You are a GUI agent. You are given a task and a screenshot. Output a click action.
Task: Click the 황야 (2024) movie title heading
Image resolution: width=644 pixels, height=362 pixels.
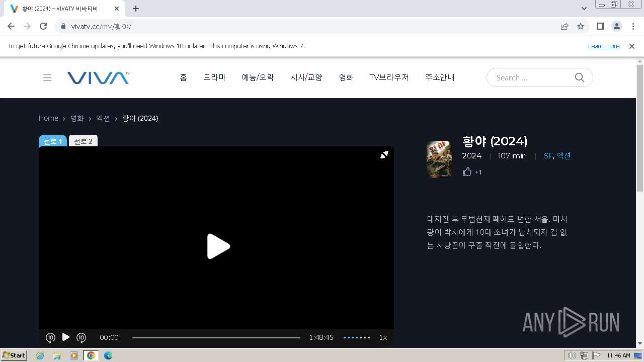click(x=495, y=141)
